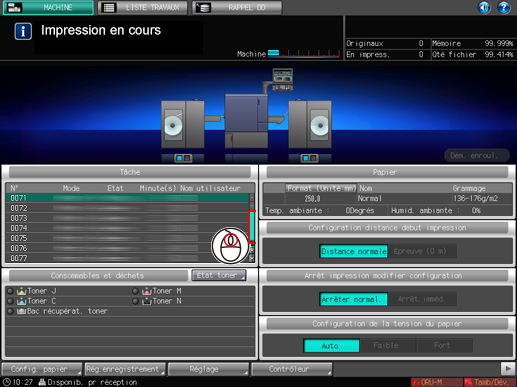Select job 0076 in task list
This screenshot has width=517, height=387.
(x=127, y=248)
